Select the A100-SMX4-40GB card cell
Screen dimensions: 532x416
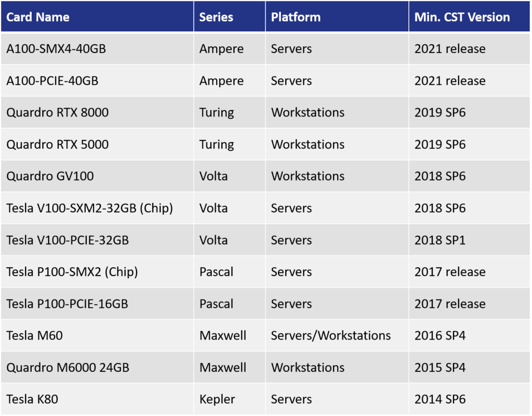[57, 49]
